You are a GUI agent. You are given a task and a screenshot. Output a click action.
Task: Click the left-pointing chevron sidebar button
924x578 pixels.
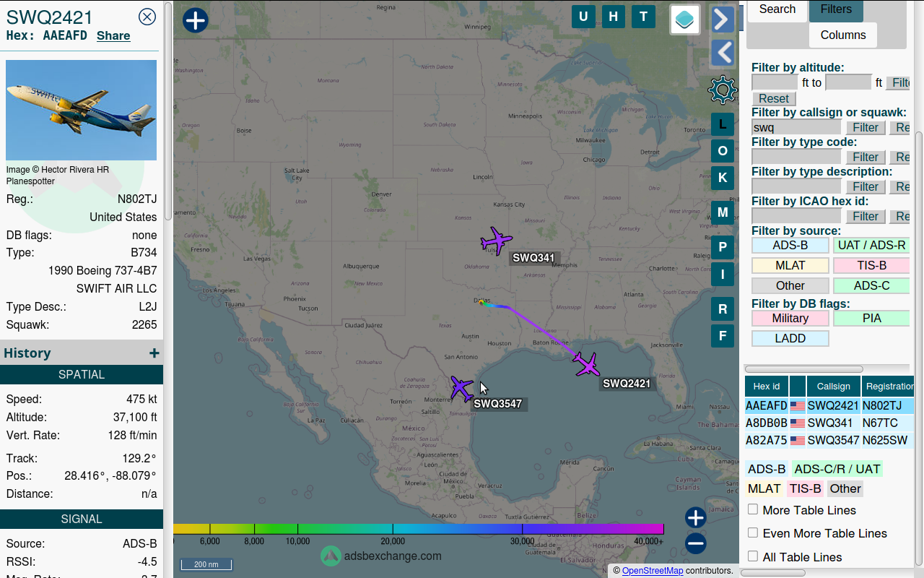pyautogui.click(x=723, y=53)
